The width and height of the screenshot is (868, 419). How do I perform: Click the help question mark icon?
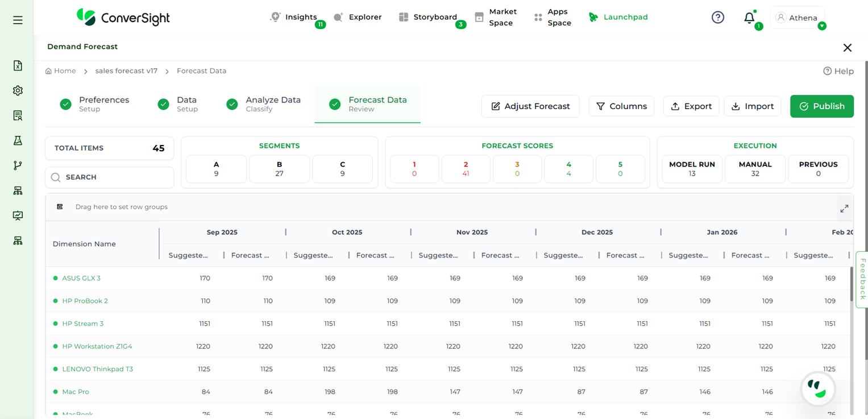[x=718, y=18]
